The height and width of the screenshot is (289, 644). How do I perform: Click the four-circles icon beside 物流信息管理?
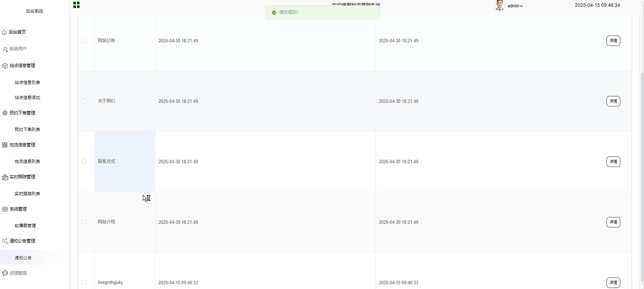click(x=5, y=145)
